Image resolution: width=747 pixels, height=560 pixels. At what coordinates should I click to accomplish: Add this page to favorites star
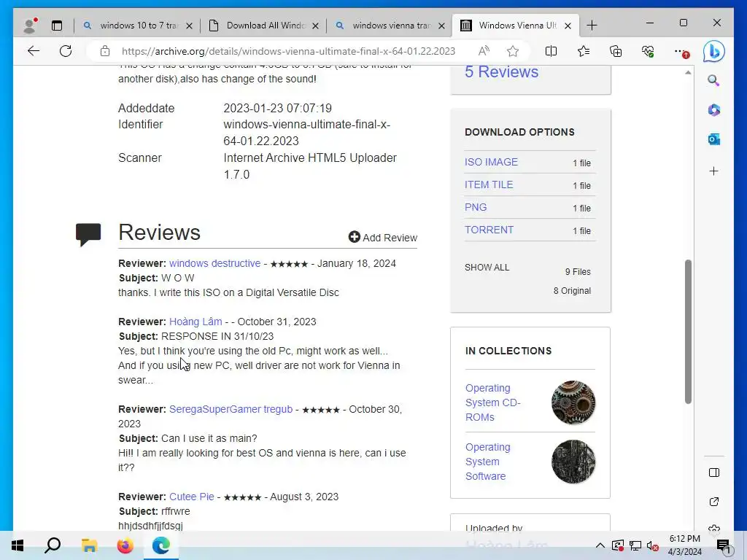pyautogui.click(x=513, y=51)
